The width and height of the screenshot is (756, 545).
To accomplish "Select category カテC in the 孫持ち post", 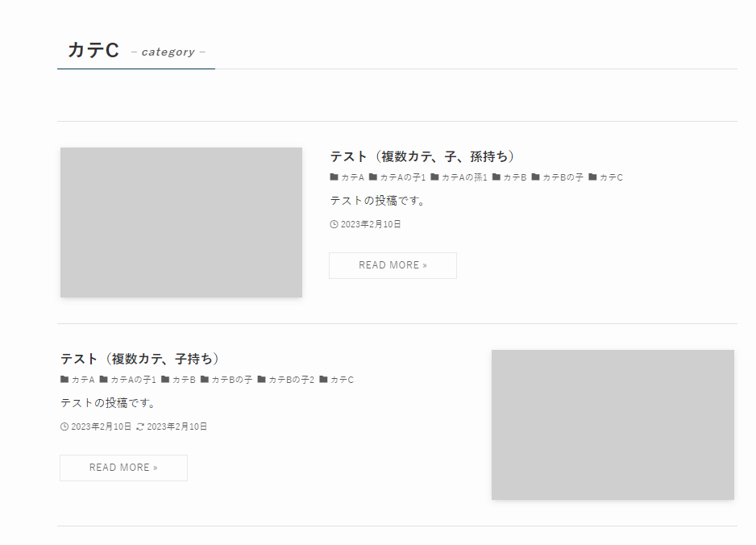I will pyautogui.click(x=611, y=177).
